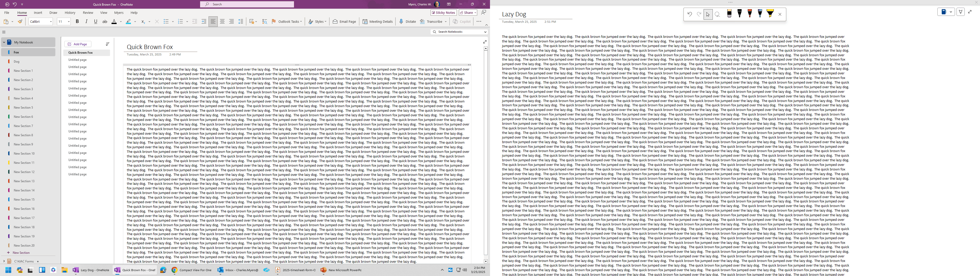Click the font color swatch button
This screenshot has width=980, height=276.
click(x=114, y=22)
